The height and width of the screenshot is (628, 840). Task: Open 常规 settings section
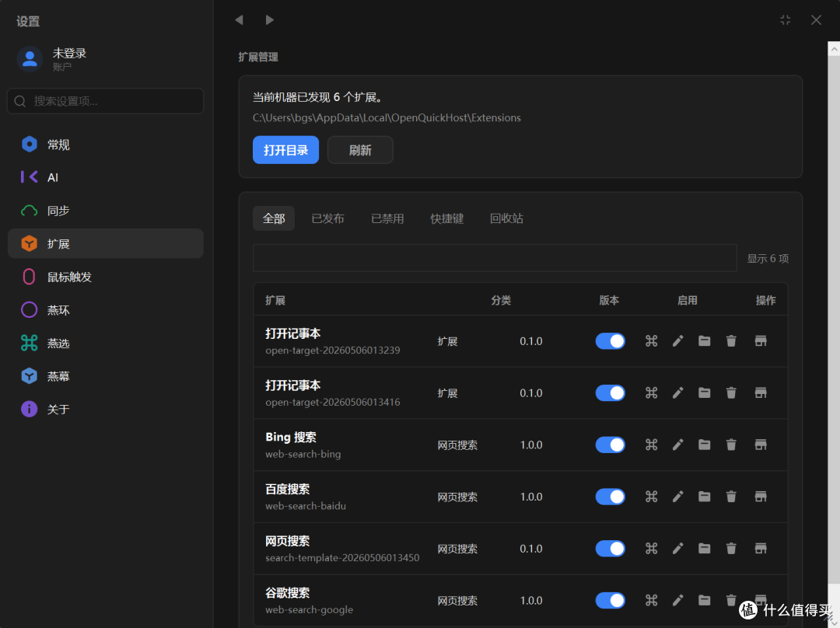coord(106,145)
